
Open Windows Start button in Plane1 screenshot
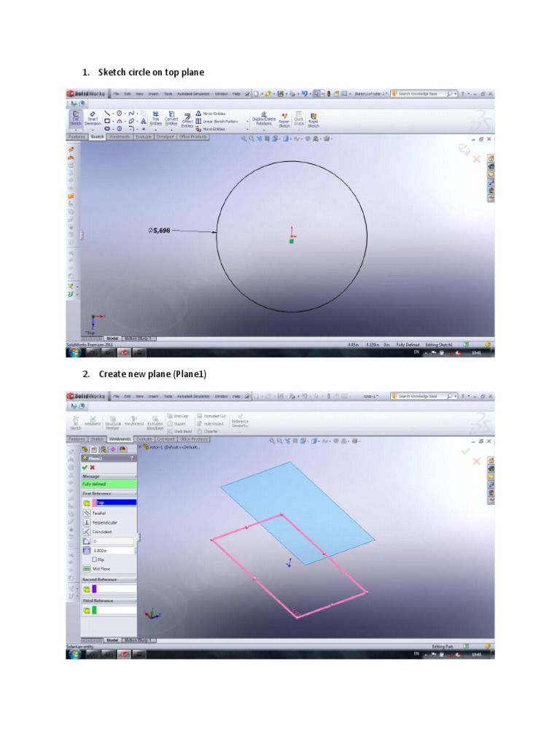point(75,654)
